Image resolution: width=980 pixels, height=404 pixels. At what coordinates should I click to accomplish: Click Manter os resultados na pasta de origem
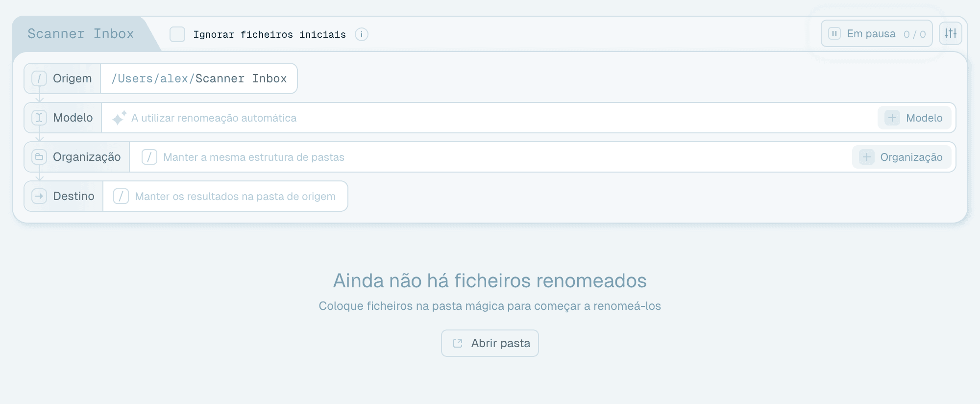(x=235, y=197)
